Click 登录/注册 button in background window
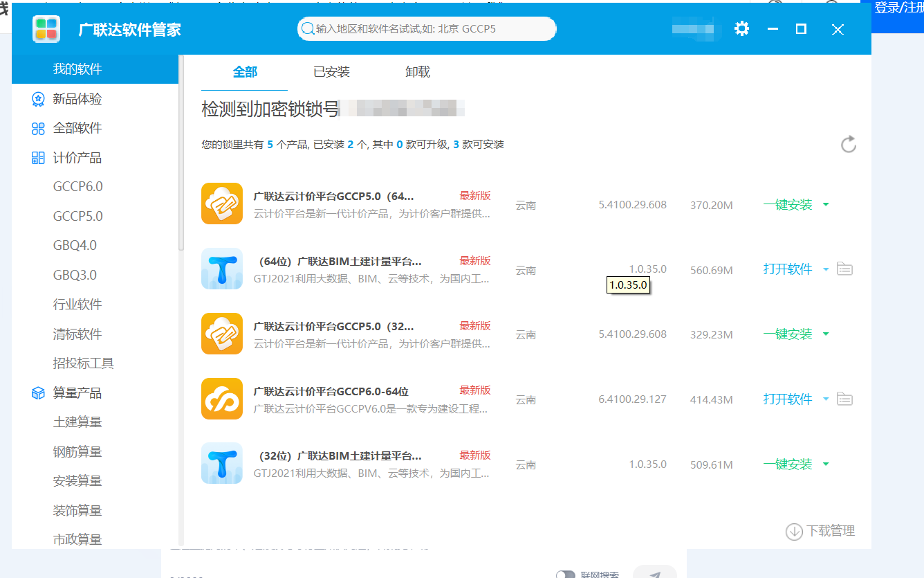This screenshot has height=578, width=924. click(898, 8)
